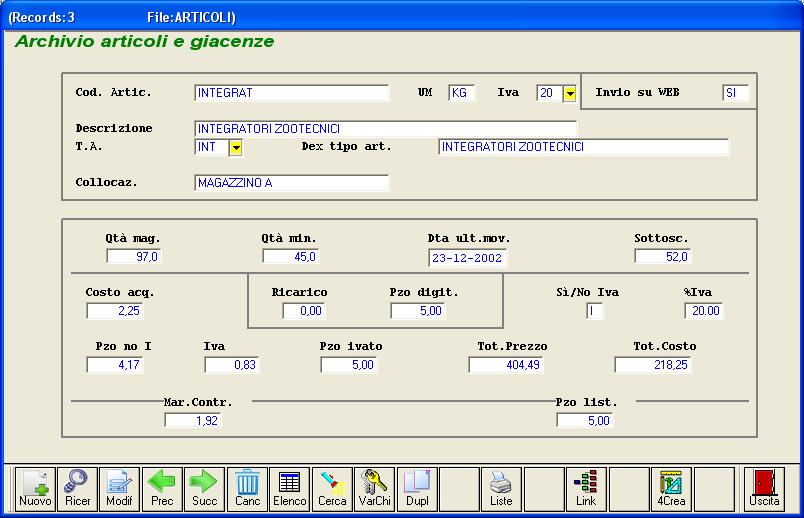Image resolution: width=804 pixels, height=518 pixels.
Task: Edit the record with Modif
Action: pos(119,489)
